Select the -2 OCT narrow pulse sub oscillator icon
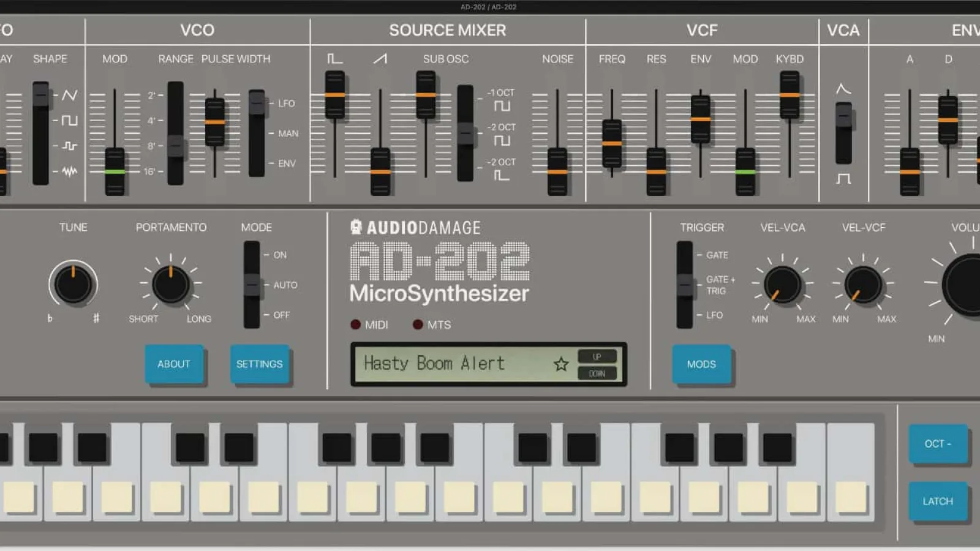The height and width of the screenshot is (551, 980). pyautogui.click(x=501, y=176)
